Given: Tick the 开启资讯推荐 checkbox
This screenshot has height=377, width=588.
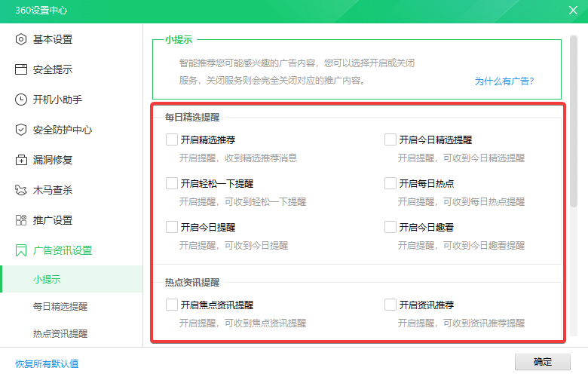Looking at the screenshot, I should (390, 305).
